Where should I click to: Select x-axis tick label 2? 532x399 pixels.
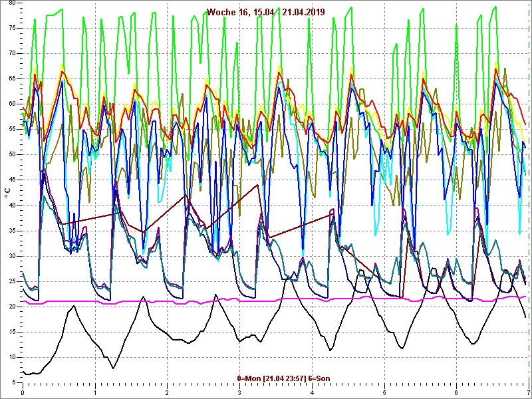click(x=168, y=392)
